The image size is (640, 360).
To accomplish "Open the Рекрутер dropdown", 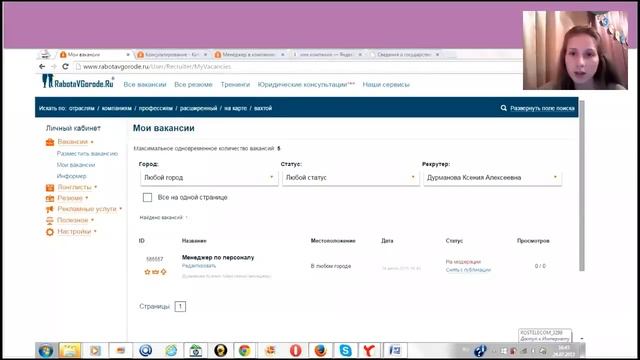I will (x=492, y=178).
